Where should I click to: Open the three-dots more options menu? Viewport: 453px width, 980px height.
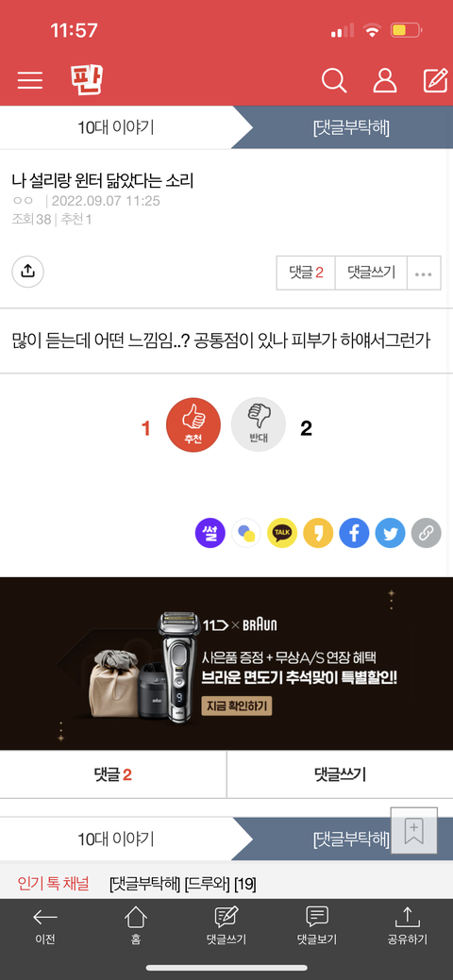pyautogui.click(x=424, y=274)
